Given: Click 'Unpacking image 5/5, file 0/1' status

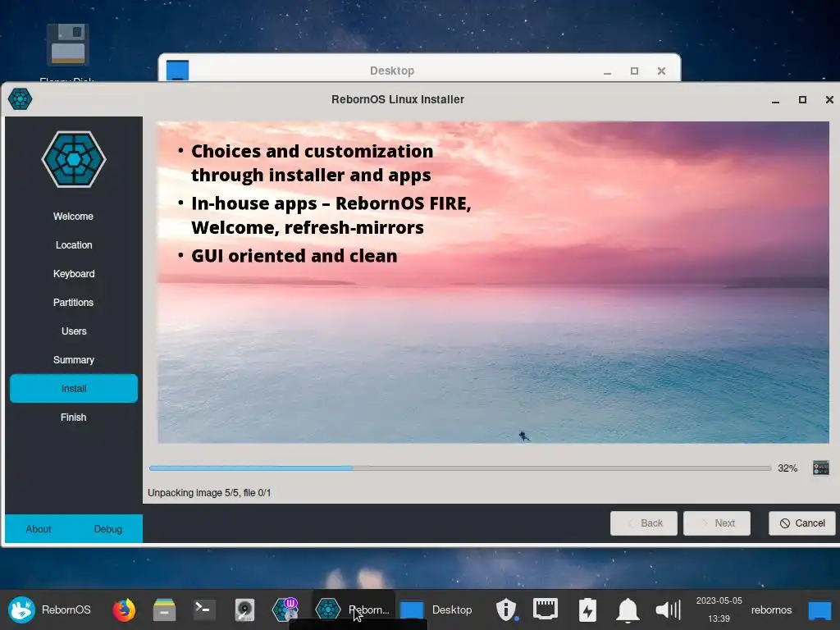Looking at the screenshot, I should (x=209, y=492).
